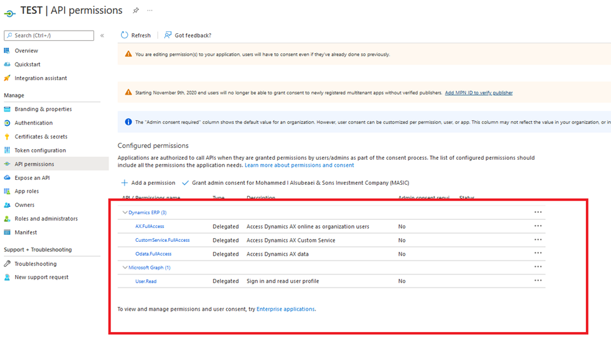The height and width of the screenshot is (364, 611).
Task: Click the warning icon on editing permissions banner
Action: point(128,54)
